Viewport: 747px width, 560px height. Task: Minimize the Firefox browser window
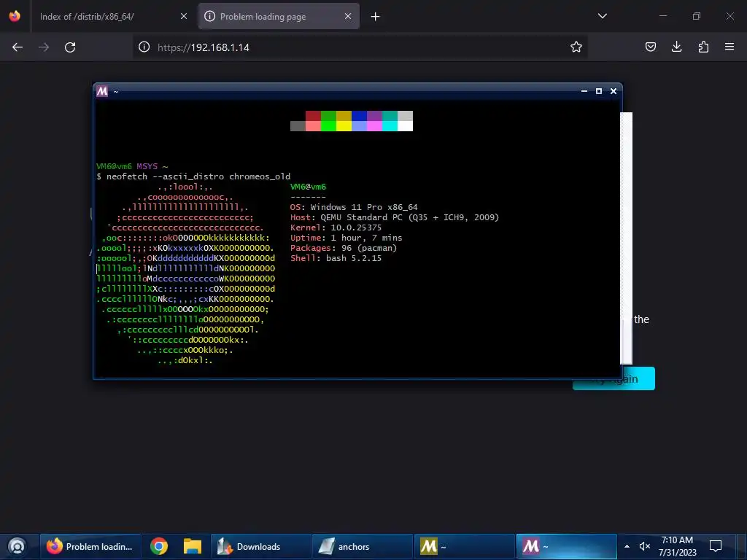[x=662, y=16]
